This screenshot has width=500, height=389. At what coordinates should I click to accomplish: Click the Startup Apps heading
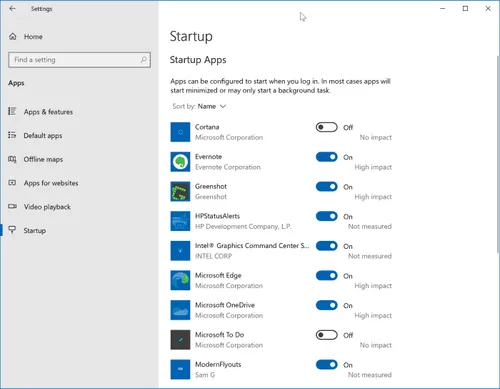pyautogui.click(x=198, y=60)
